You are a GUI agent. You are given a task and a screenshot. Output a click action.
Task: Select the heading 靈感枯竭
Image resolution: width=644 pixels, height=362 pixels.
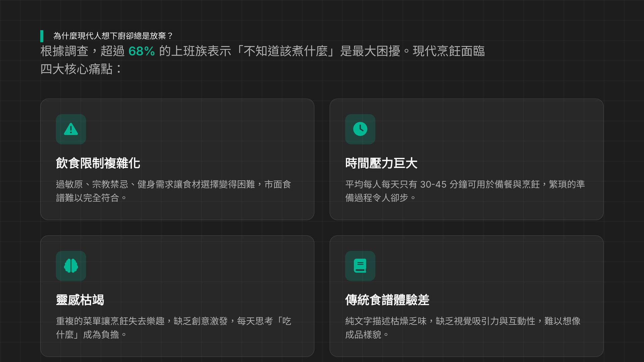tap(80, 300)
